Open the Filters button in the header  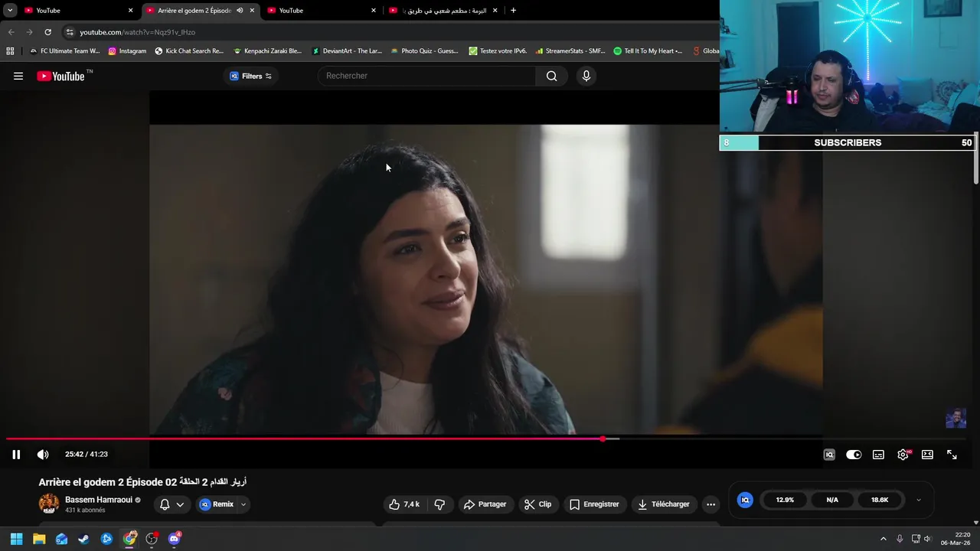(251, 76)
